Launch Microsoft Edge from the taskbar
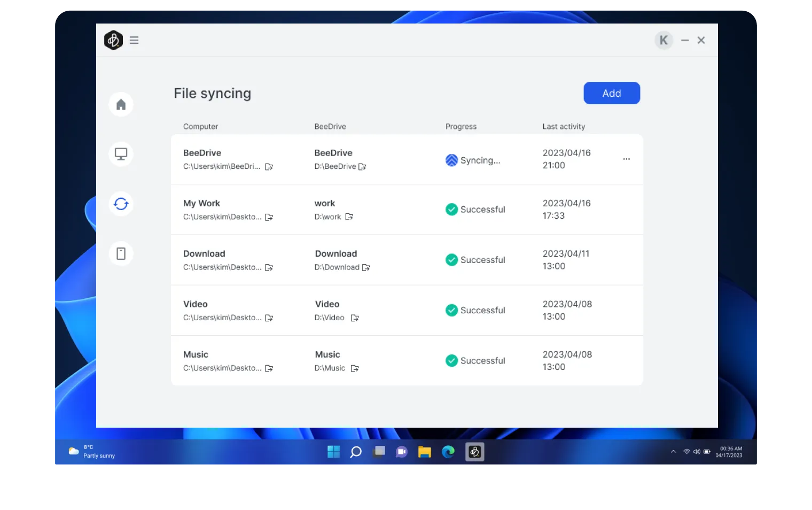The width and height of the screenshot is (812, 510). coord(448,452)
